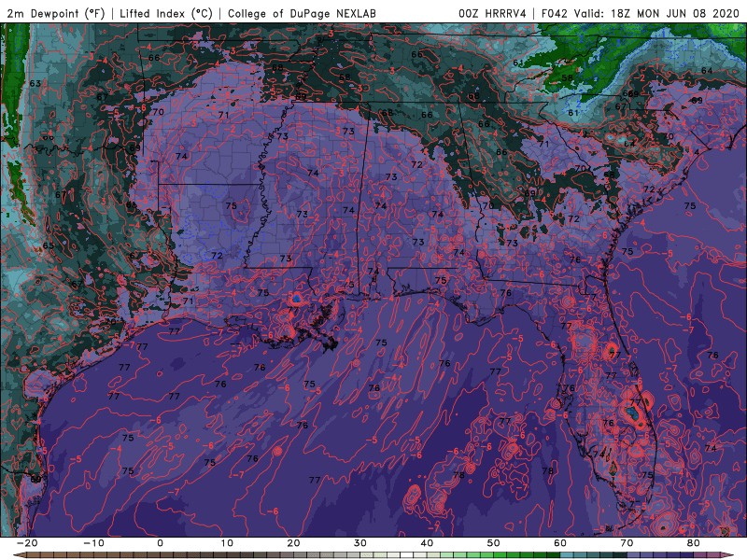Click the 60 label on the color scale
The image size is (747, 560).
pyautogui.click(x=560, y=543)
